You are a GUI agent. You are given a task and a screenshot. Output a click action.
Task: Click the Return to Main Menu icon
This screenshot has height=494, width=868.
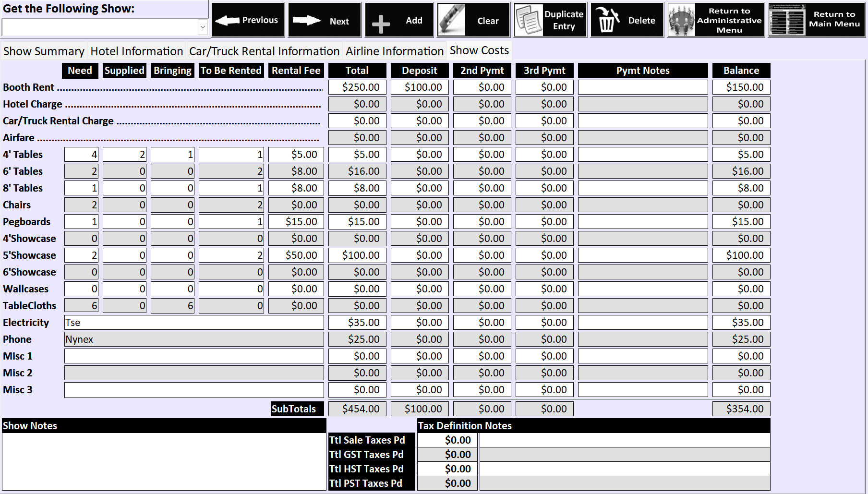786,20
